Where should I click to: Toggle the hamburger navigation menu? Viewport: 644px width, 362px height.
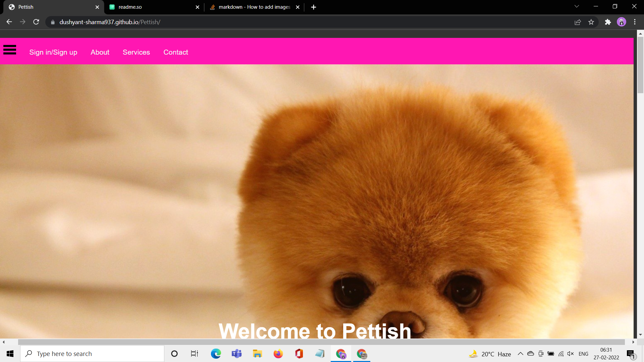point(9,50)
